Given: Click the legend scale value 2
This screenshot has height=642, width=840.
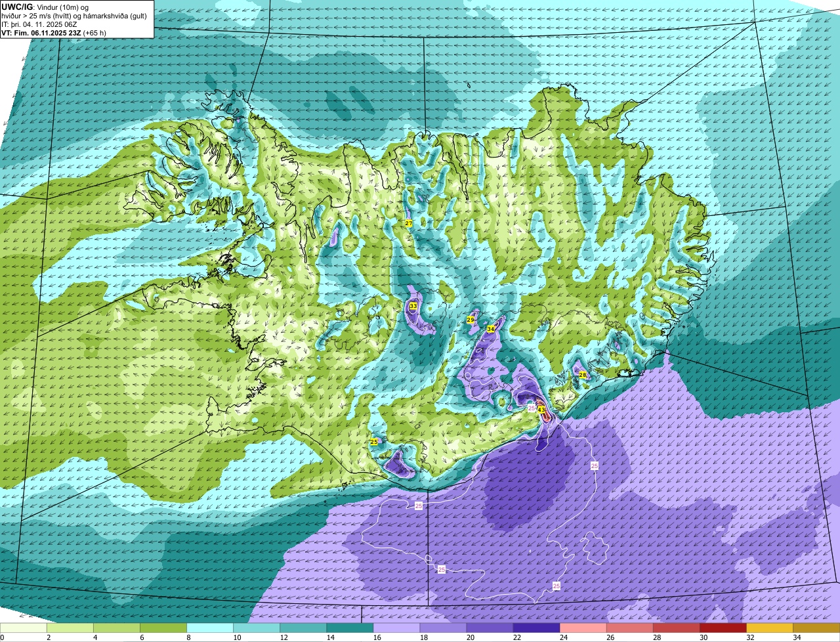Looking at the screenshot, I should [47, 637].
